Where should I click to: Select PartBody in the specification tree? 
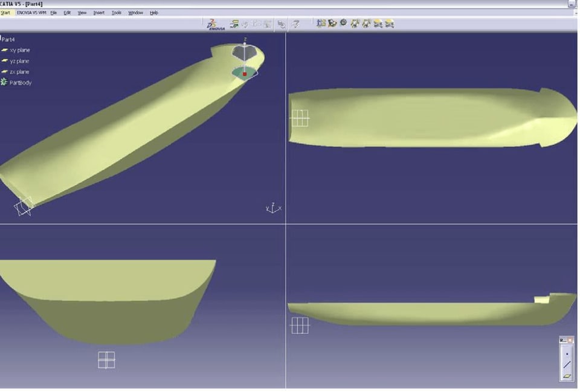pyautogui.click(x=21, y=83)
